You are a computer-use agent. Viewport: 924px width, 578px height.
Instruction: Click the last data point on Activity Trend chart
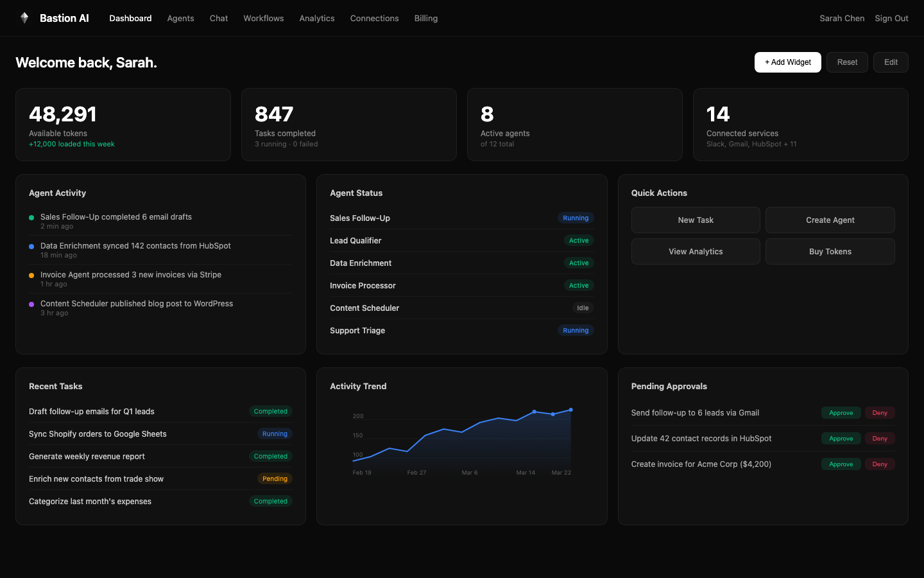click(x=570, y=410)
